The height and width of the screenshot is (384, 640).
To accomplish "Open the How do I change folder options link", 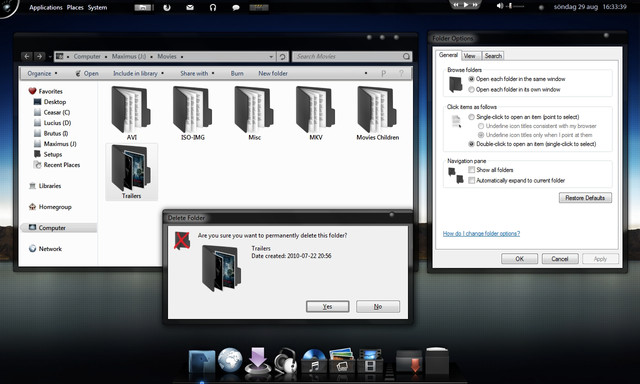I will (481, 233).
